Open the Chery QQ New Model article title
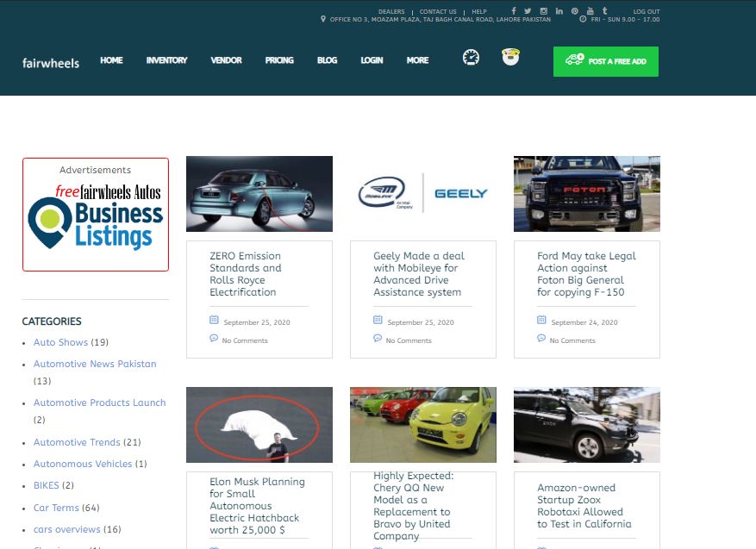The image size is (756, 549). 413,506
